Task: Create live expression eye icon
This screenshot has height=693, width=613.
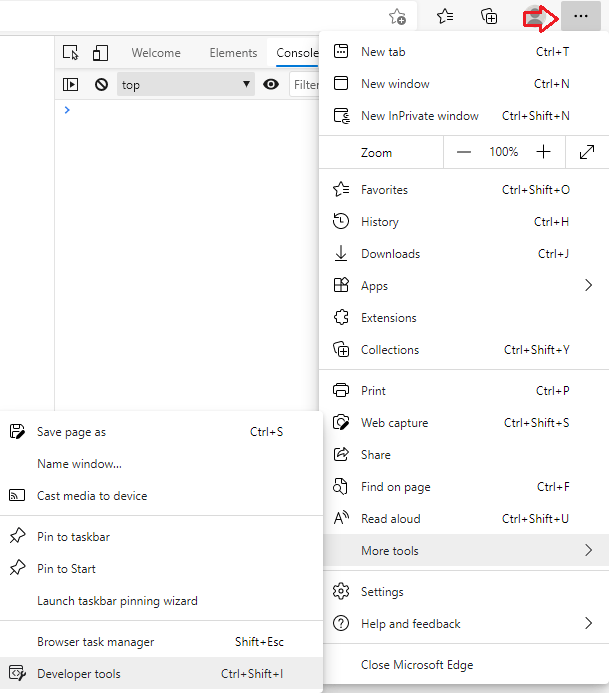Action: [271, 84]
